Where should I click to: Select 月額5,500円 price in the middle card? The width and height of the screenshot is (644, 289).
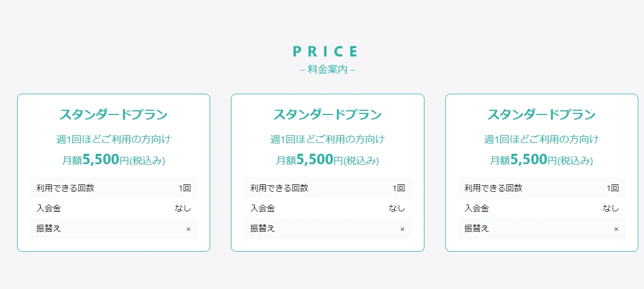coord(327,160)
